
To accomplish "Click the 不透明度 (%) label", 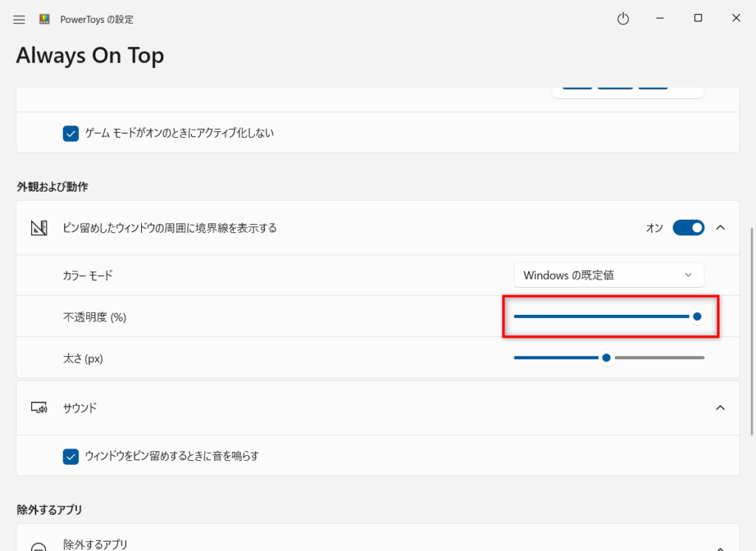I will tap(94, 317).
